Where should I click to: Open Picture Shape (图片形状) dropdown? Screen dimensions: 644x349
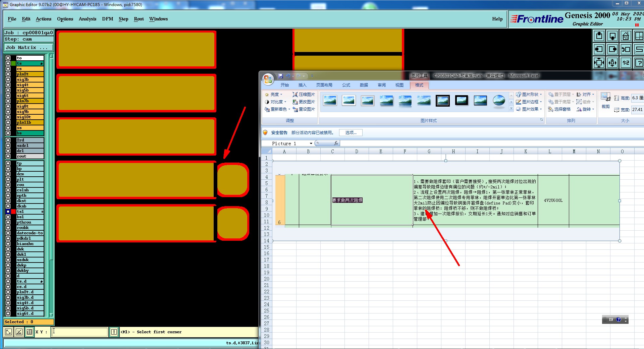click(x=529, y=95)
